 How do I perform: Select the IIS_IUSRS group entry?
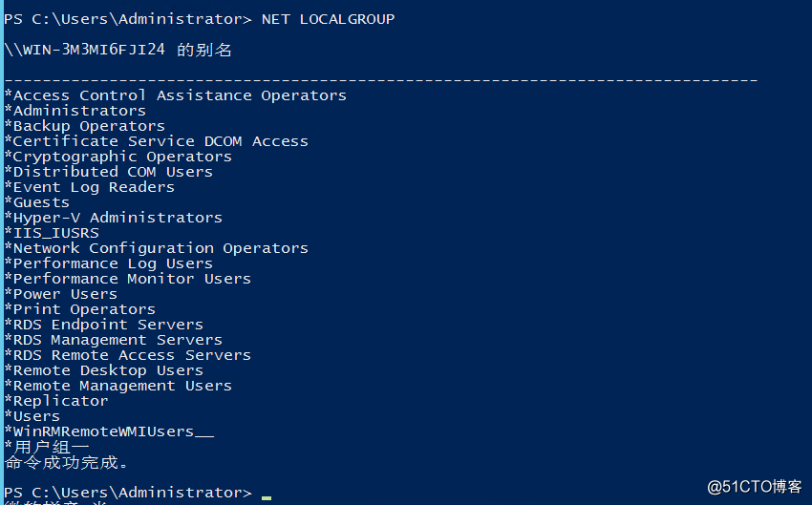tap(54, 233)
